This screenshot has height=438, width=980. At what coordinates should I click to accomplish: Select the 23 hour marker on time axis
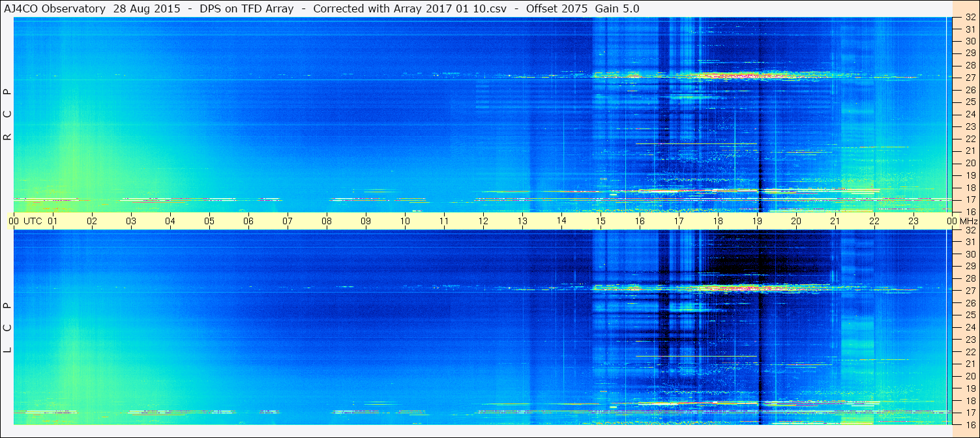coord(913,222)
